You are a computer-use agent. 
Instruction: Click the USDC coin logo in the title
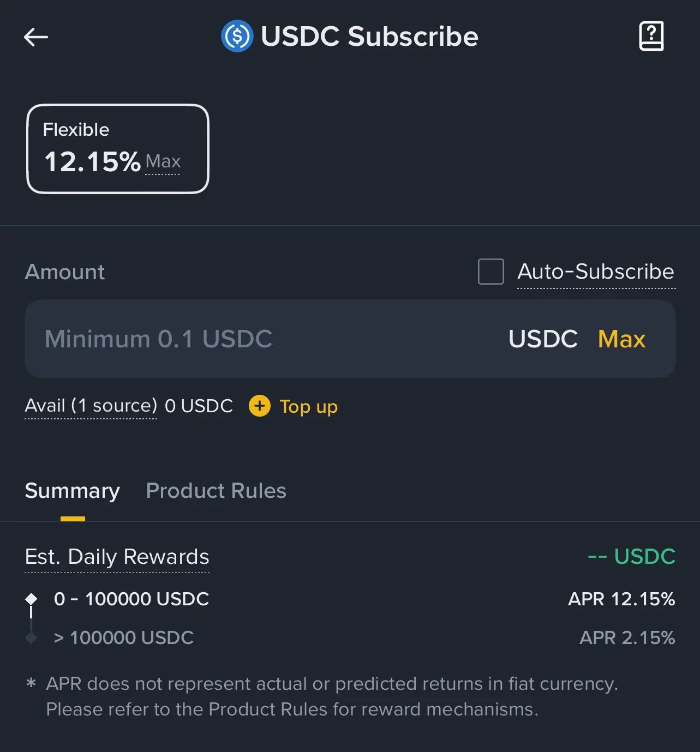tap(237, 36)
